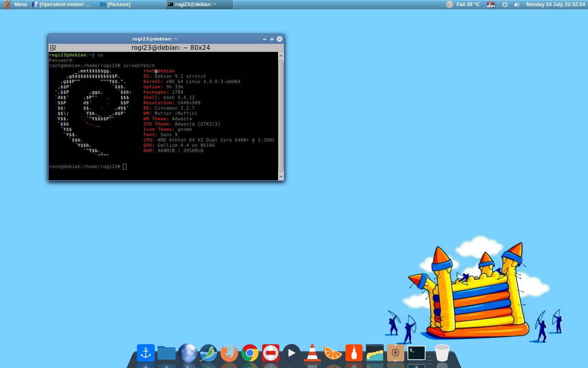Viewport: 588px width, 368px height.
Task: Launch Firefox from the dock
Action: click(x=229, y=353)
